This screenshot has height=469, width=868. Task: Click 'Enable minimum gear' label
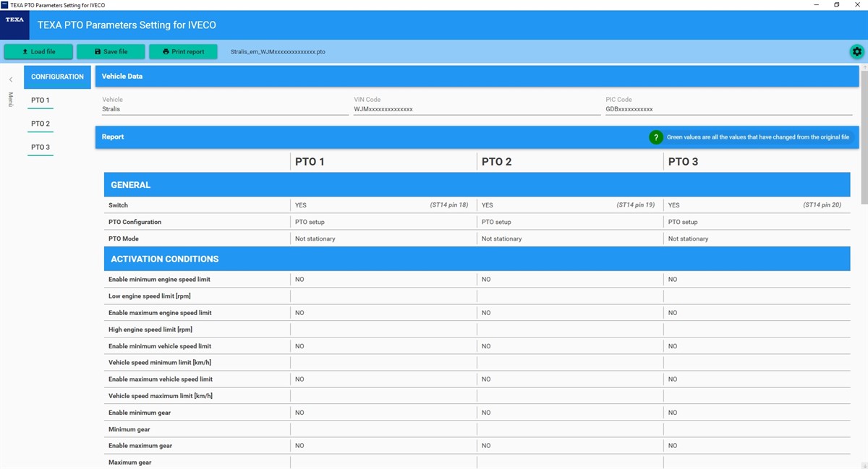click(x=140, y=413)
